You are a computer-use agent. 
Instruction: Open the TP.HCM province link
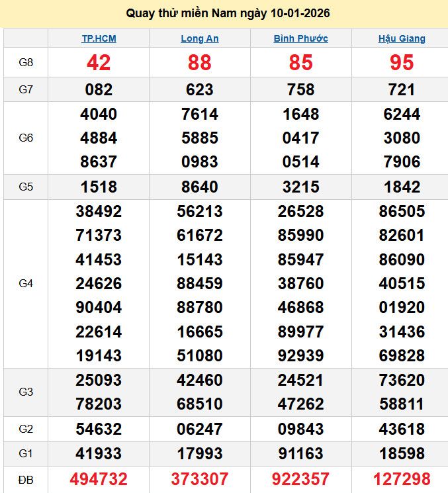click(x=99, y=38)
